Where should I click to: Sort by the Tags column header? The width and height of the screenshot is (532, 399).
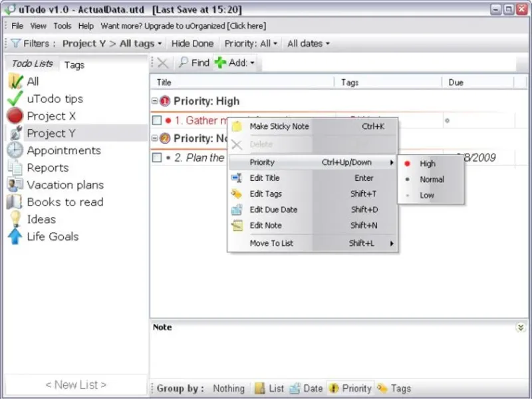pyautogui.click(x=388, y=82)
